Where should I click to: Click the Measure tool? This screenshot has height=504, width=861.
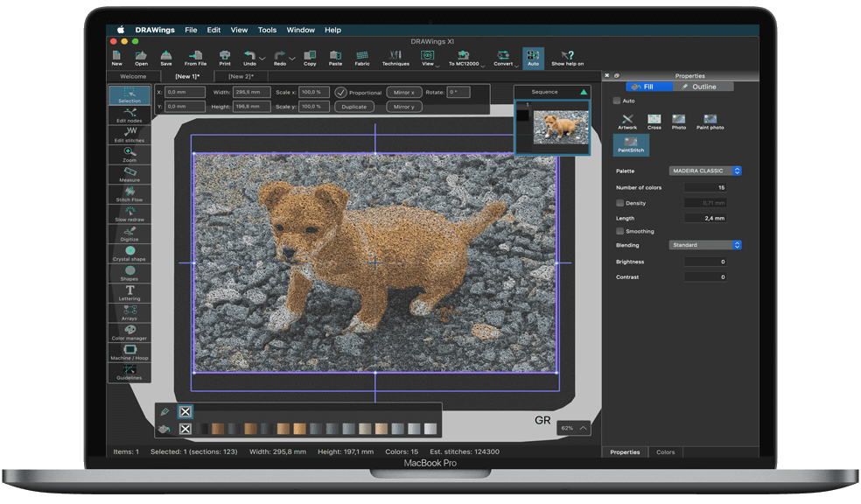tap(129, 174)
